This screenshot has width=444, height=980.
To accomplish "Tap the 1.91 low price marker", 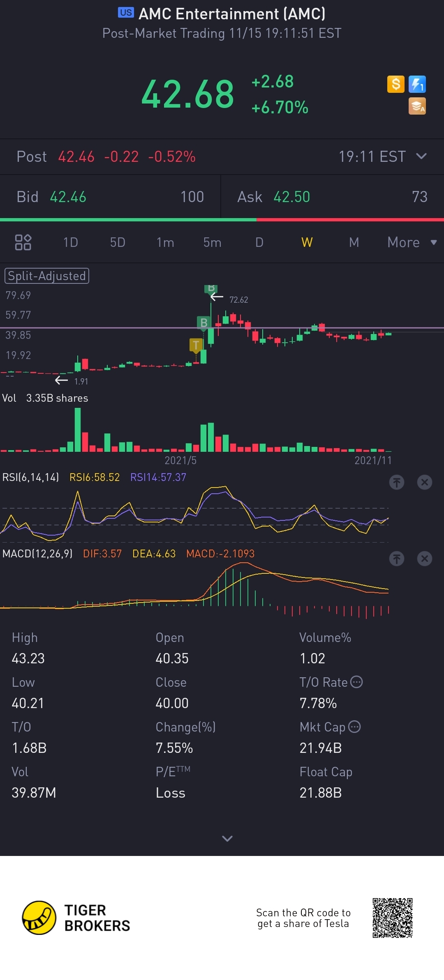I will (81, 381).
